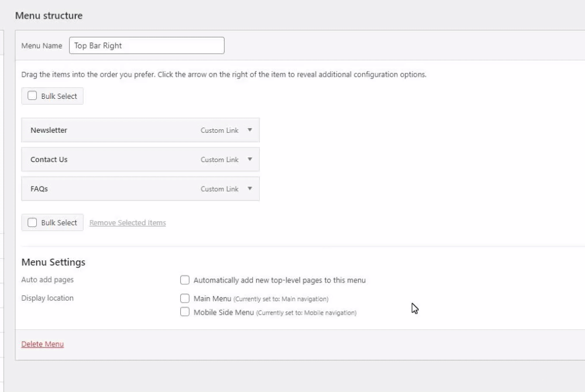Click Remove Selected Items link

coord(128,223)
